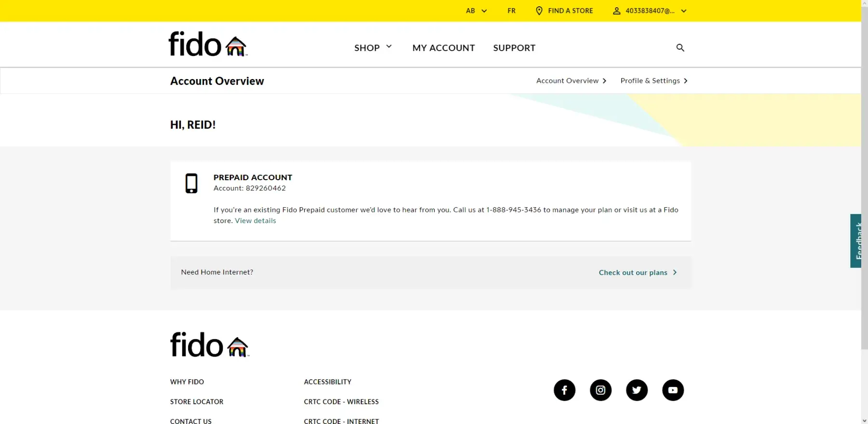Expand the Account Overview breadcrumb chevron

pyautogui.click(x=604, y=81)
